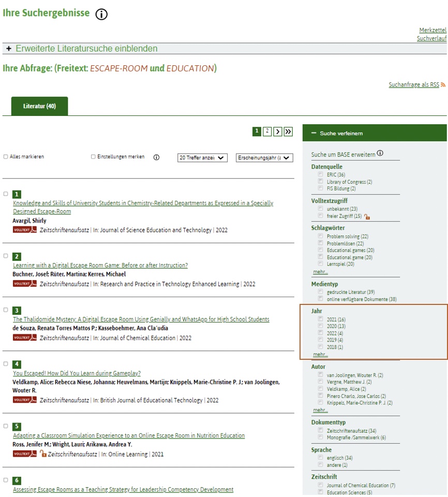The image size is (448, 497).
Task: Open the Erscheinungsjahr sort dropdown
Action: pyautogui.click(x=264, y=157)
